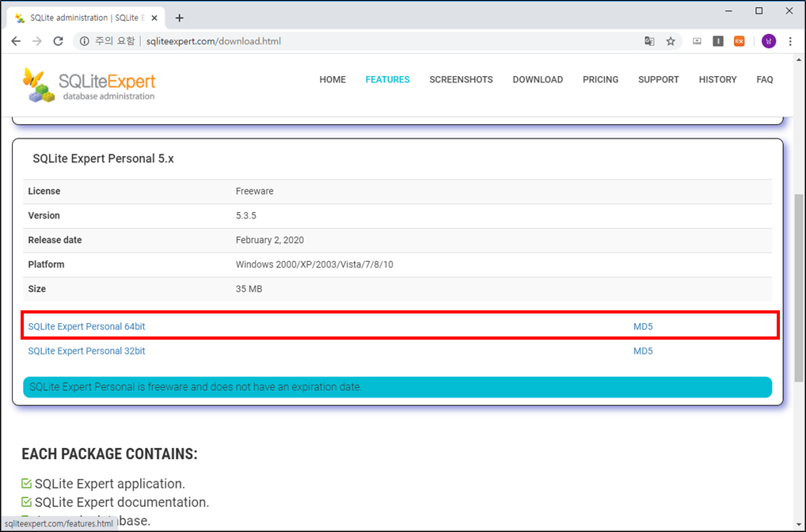Minimize the browser window

click(x=728, y=11)
